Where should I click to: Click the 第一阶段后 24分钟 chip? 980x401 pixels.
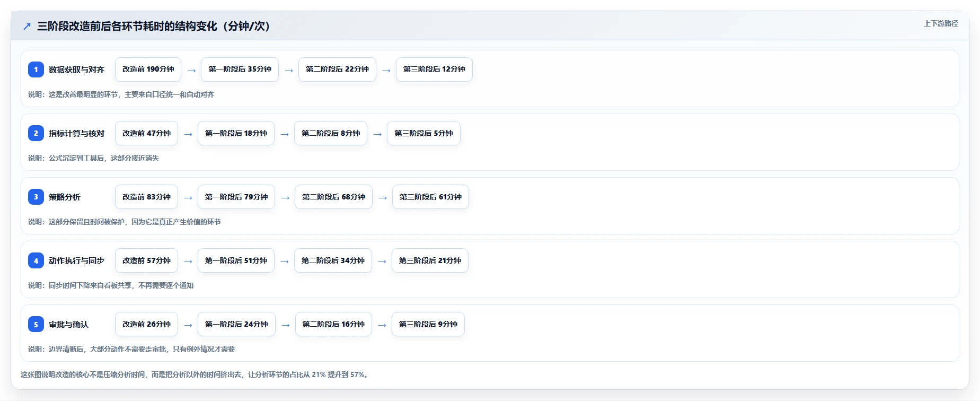(x=236, y=324)
